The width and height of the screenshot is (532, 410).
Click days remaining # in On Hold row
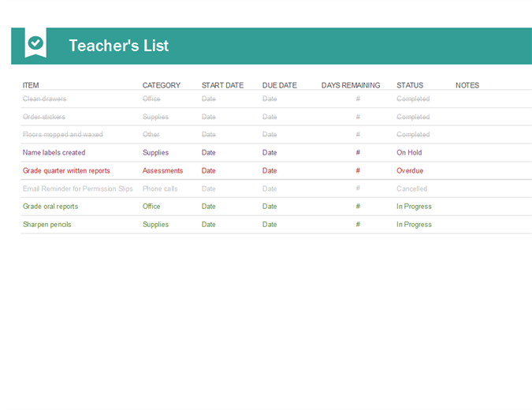[358, 152]
